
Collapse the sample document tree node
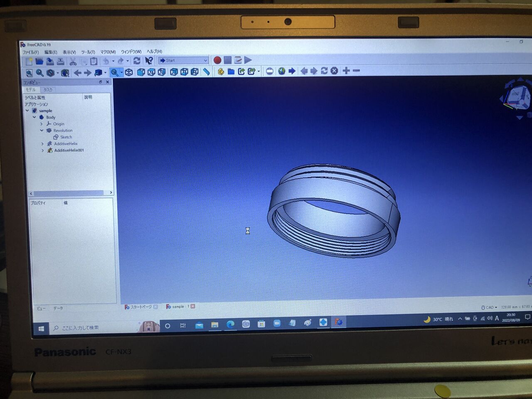coord(27,111)
